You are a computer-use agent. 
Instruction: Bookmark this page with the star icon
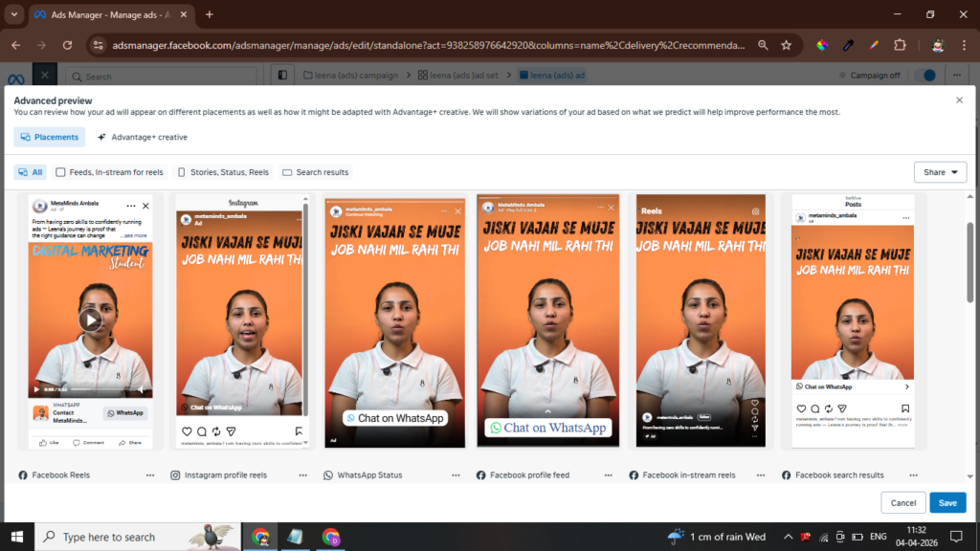(x=786, y=45)
